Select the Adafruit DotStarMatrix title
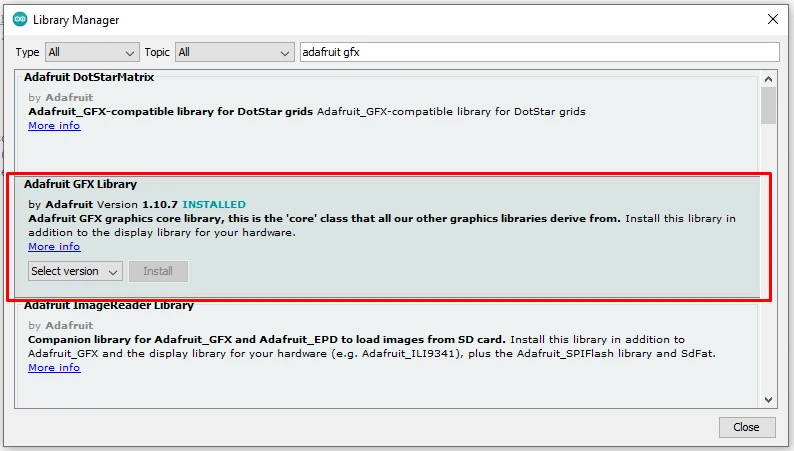The width and height of the screenshot is (794, 451). tap(89, 77)
